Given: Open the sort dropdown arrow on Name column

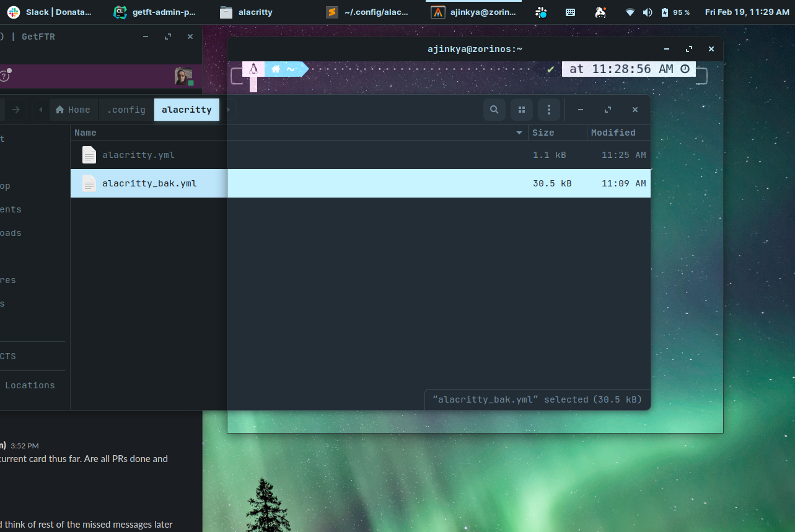Looking at the screenshot, I should pyautogui.click(x=519, y=133).
